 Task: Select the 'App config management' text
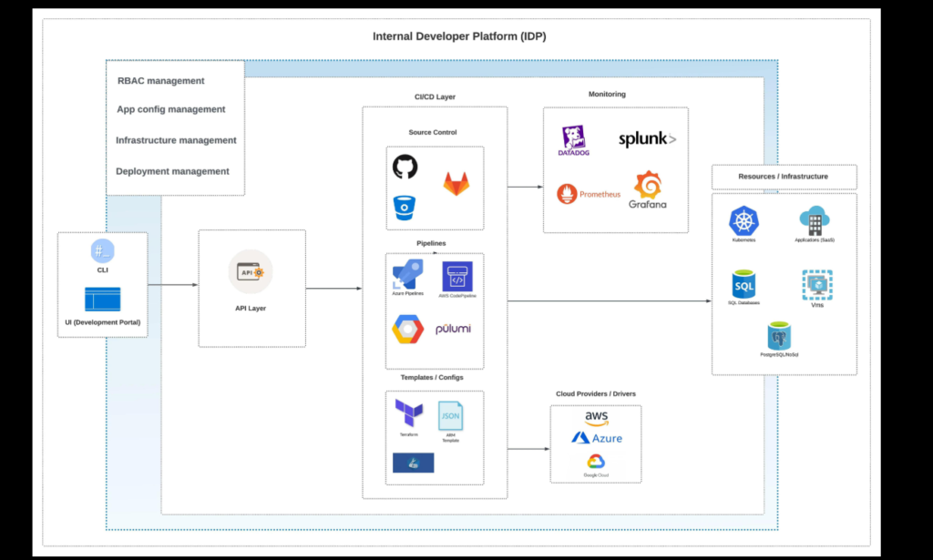tap(170, 109)
